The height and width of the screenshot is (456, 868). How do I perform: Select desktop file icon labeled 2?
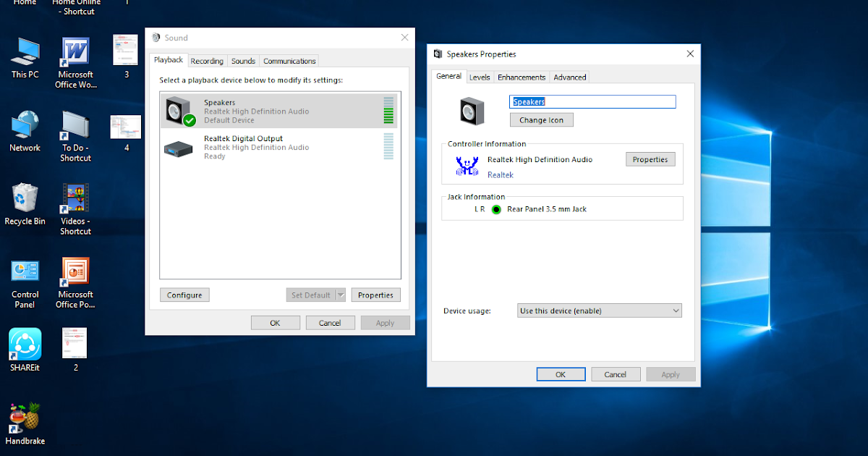75,343
